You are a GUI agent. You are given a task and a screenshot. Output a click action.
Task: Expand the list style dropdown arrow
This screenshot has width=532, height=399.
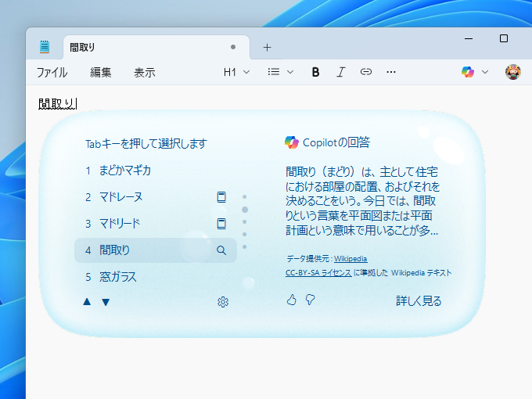point(290,72)
